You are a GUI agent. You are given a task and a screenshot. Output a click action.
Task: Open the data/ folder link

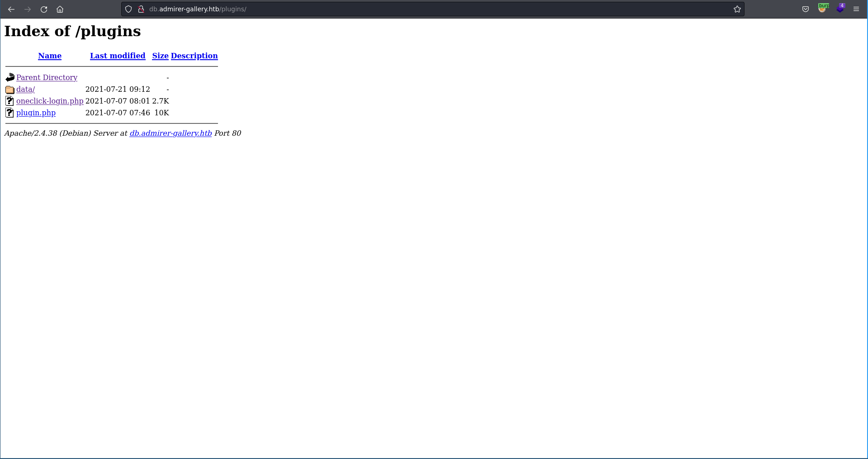(25, 89)
